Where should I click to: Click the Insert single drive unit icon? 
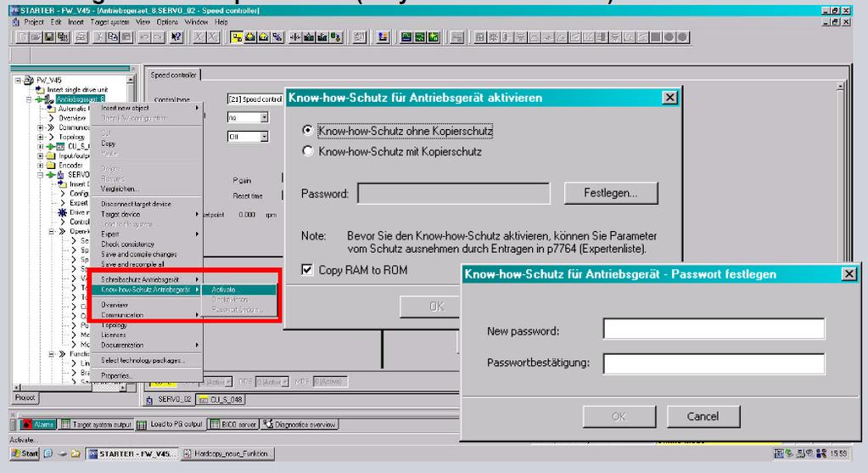(40, 90)
